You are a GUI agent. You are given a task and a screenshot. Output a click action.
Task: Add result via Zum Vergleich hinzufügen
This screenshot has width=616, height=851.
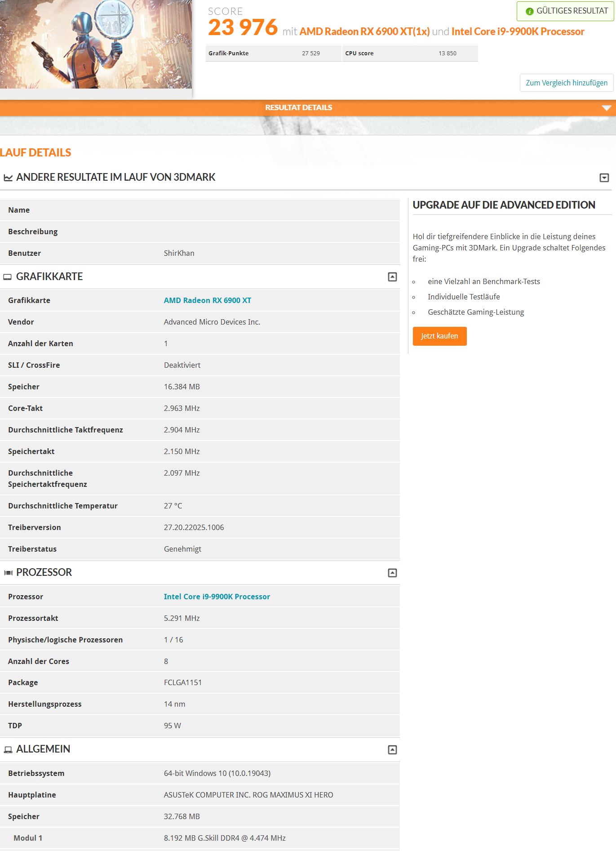click(567, 83)
